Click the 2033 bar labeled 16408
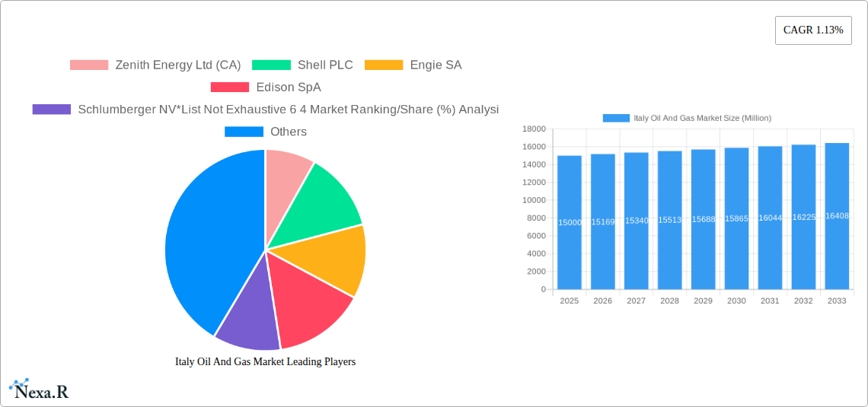The height and width of the screenshot is (407, 868). click(x=837, y=216)
